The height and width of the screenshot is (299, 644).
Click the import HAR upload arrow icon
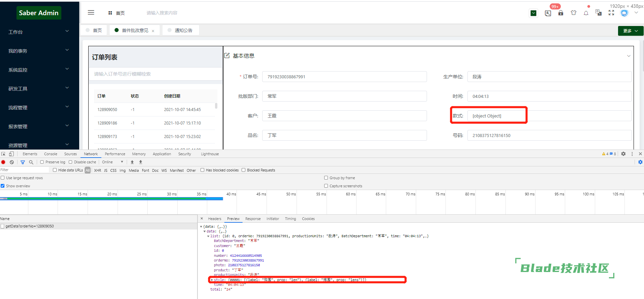132,162
